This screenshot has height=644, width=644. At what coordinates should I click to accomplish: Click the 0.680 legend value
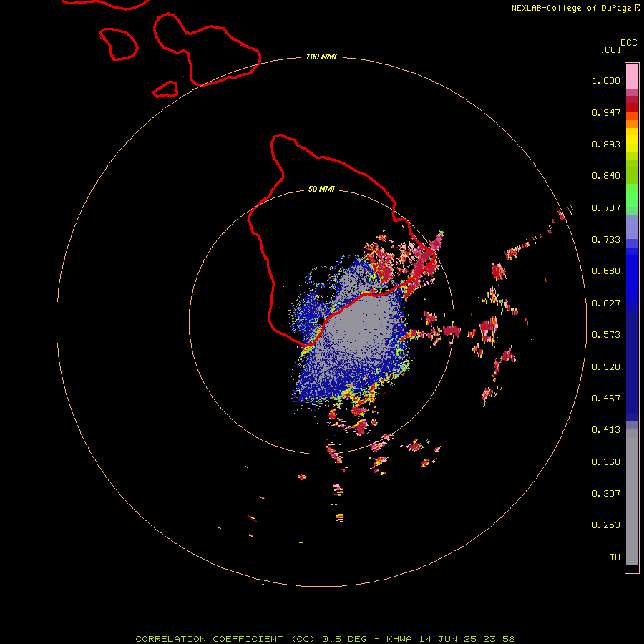coord(606,271)
